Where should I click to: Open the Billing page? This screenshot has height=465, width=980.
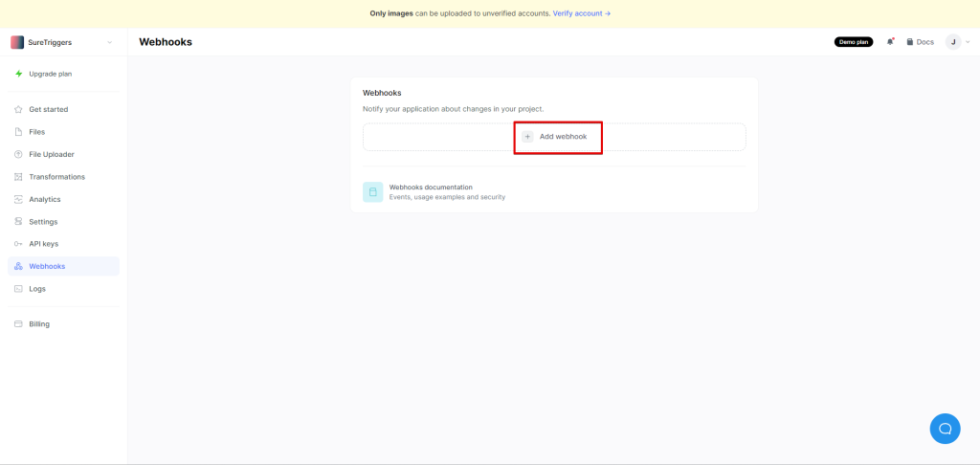click(38, 324)
